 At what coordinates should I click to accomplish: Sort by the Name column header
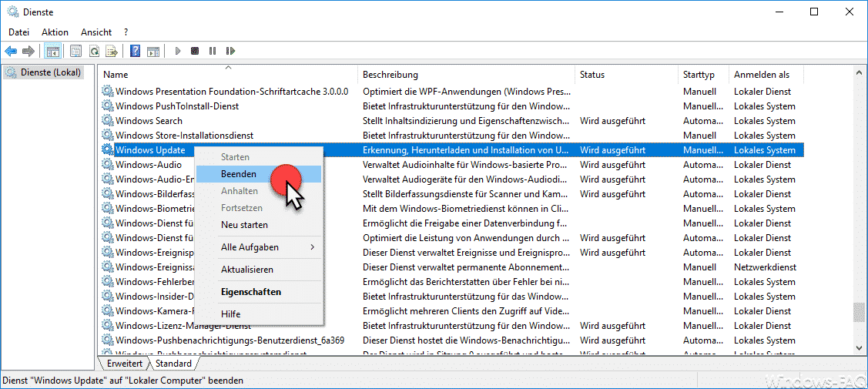click(228, 74)
